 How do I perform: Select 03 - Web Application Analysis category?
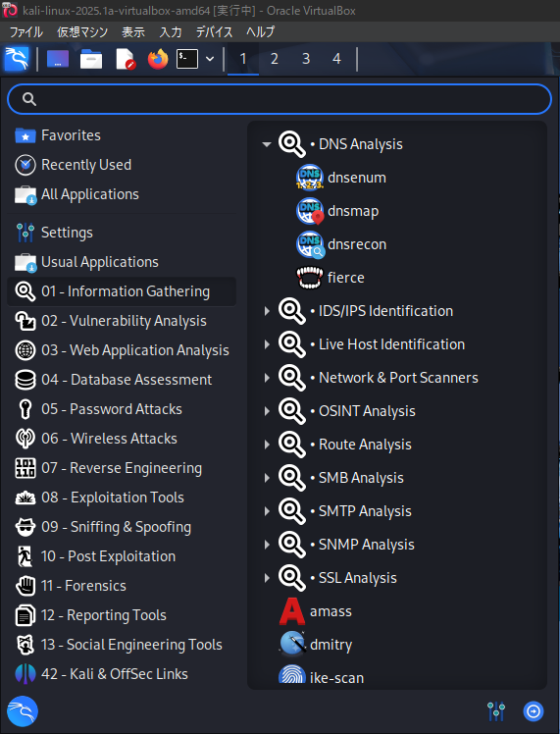click(x=122, y=350)
